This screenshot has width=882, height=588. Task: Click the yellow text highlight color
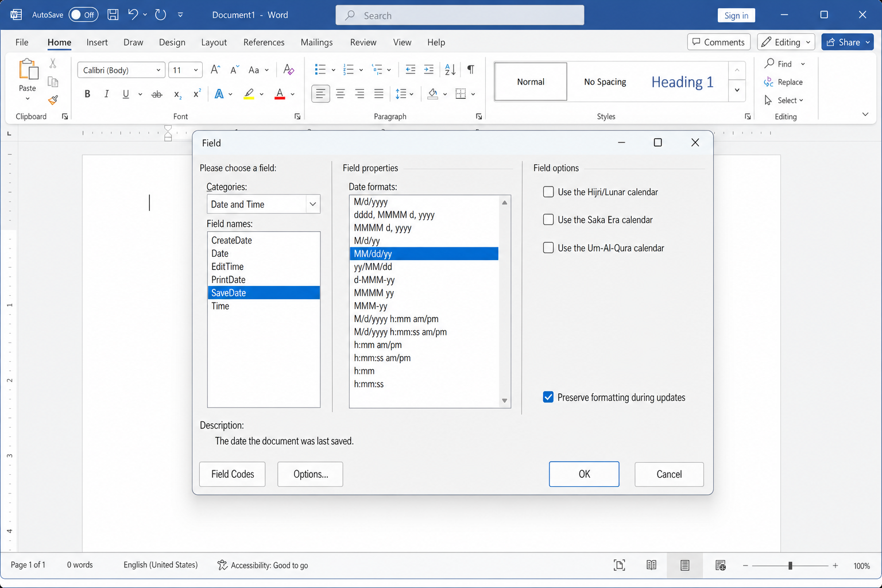click(x=249, y=94)
